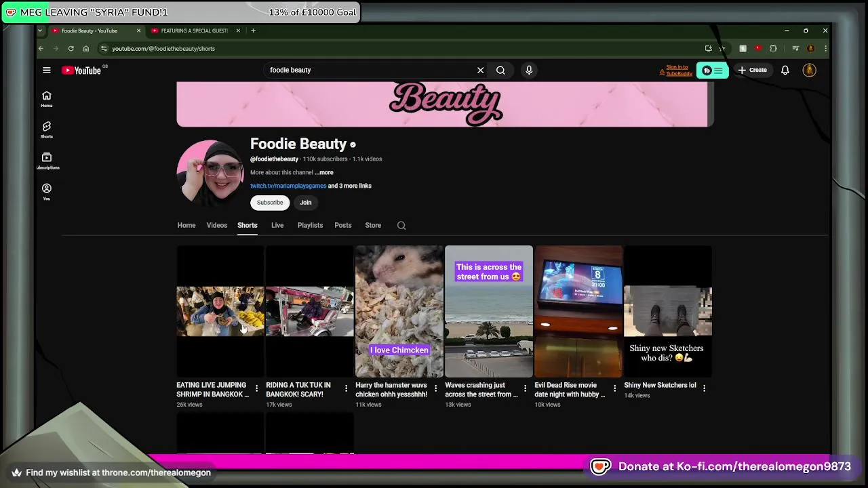Open the You section in sidebar
The image size is (868, 488).
point(46,192)
